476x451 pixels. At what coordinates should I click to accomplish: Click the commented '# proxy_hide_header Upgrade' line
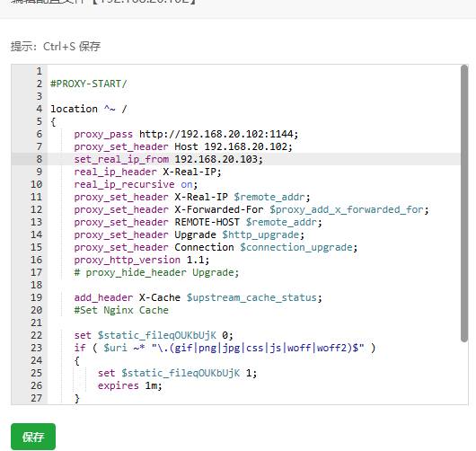156,273
